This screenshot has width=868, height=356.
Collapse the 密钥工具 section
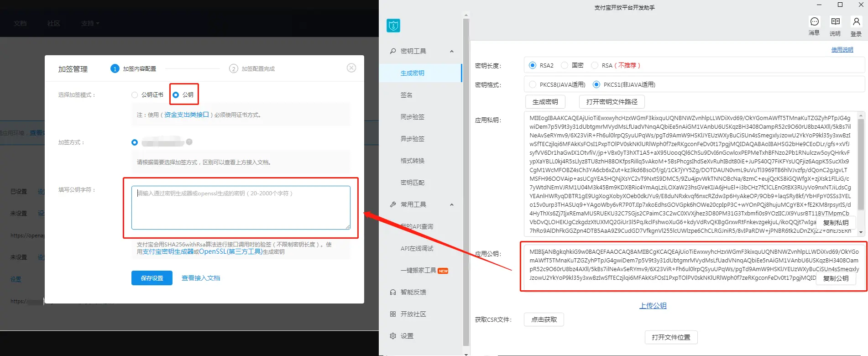click(452, 51)
